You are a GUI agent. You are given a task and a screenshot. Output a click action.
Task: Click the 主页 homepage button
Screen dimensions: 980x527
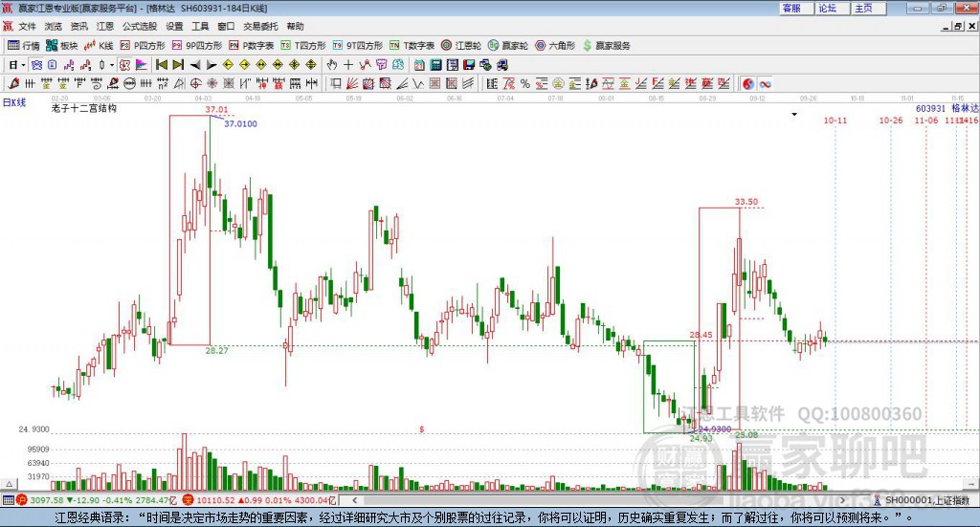(869, 8)
